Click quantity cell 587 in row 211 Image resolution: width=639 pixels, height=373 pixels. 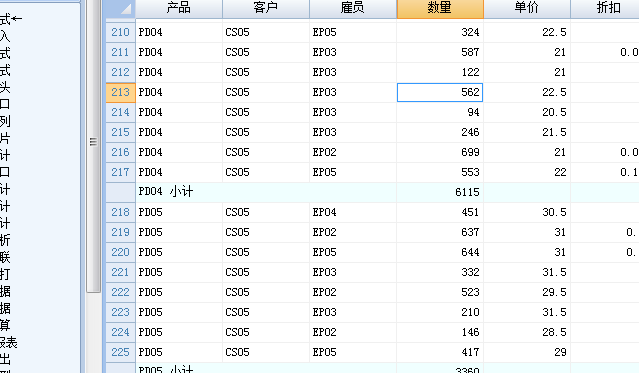(440, 52)
